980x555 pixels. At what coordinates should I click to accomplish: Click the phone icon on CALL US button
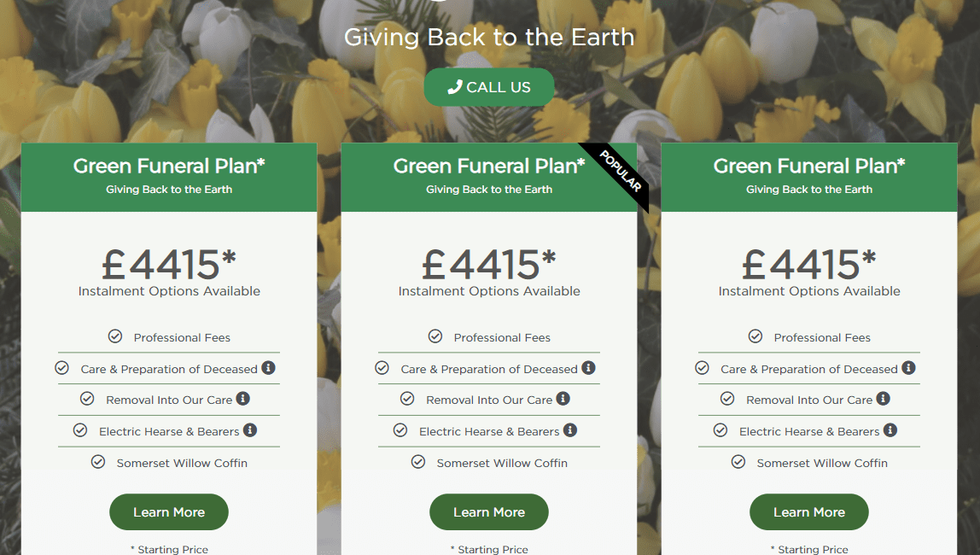click(455, 87)
